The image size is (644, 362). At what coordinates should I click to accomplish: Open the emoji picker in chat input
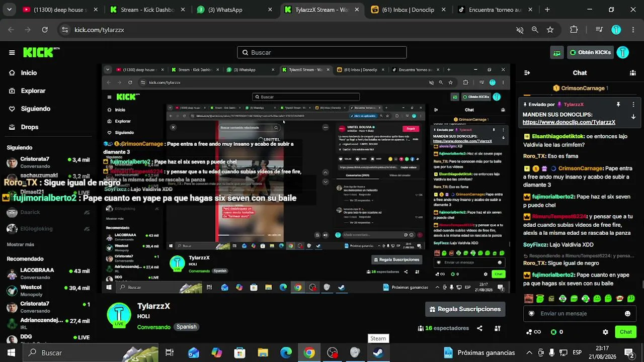(x=627, y=314)
